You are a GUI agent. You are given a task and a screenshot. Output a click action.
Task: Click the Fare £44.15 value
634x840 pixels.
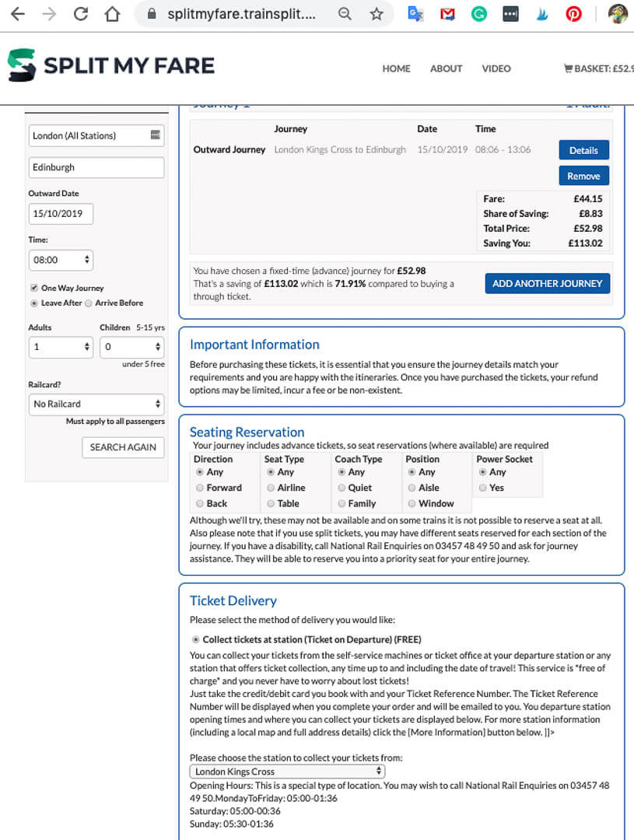click(x=588, y=199)
